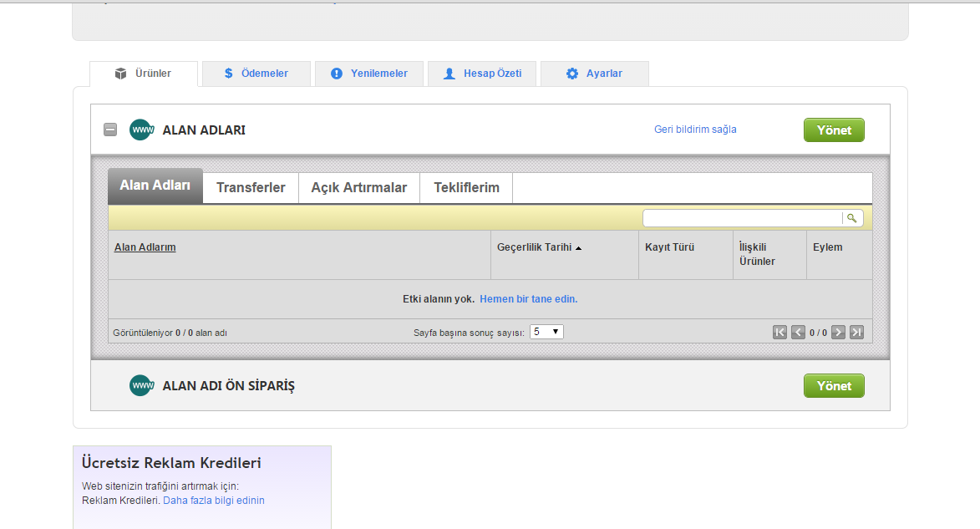The width and height of the screenshot is (980, 529).
Task: Click the ALAN ADLARI heading
Action: [x=204, y=130]
